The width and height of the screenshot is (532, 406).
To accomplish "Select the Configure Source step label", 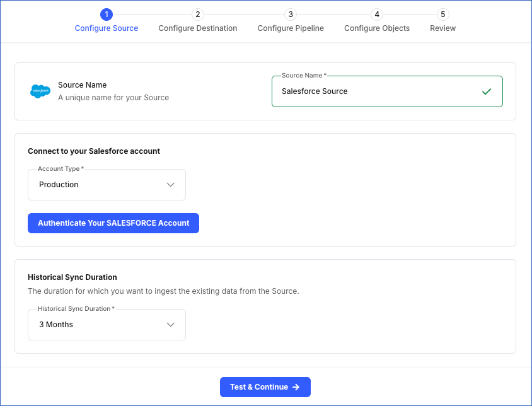I will (x=106, y=28).
